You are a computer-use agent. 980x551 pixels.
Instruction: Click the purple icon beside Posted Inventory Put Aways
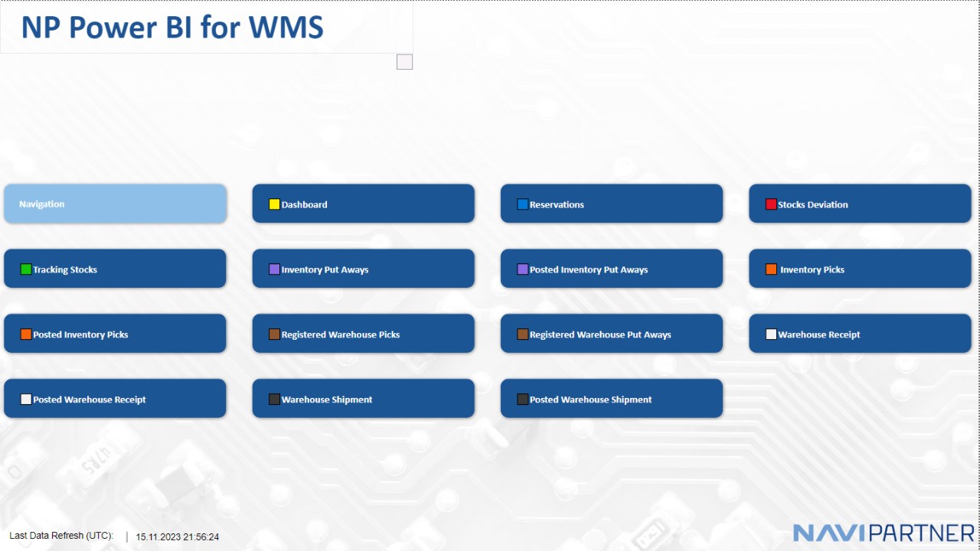[522, 269]
